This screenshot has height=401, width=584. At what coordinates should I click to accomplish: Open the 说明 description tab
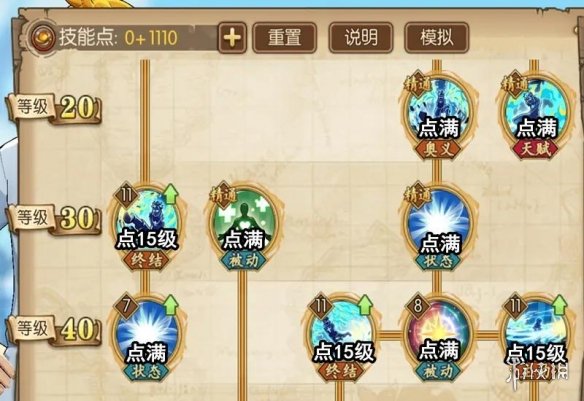click(x=361, y=38)
